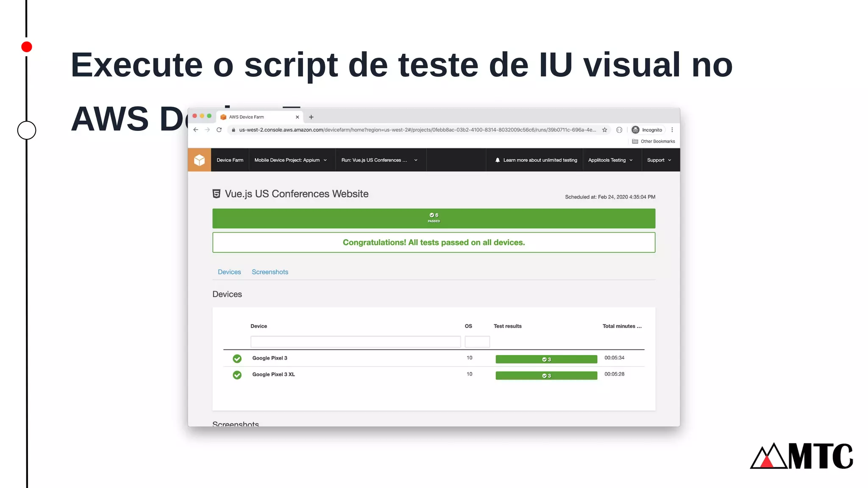Click the Incognito profile icon

(635, 130)
